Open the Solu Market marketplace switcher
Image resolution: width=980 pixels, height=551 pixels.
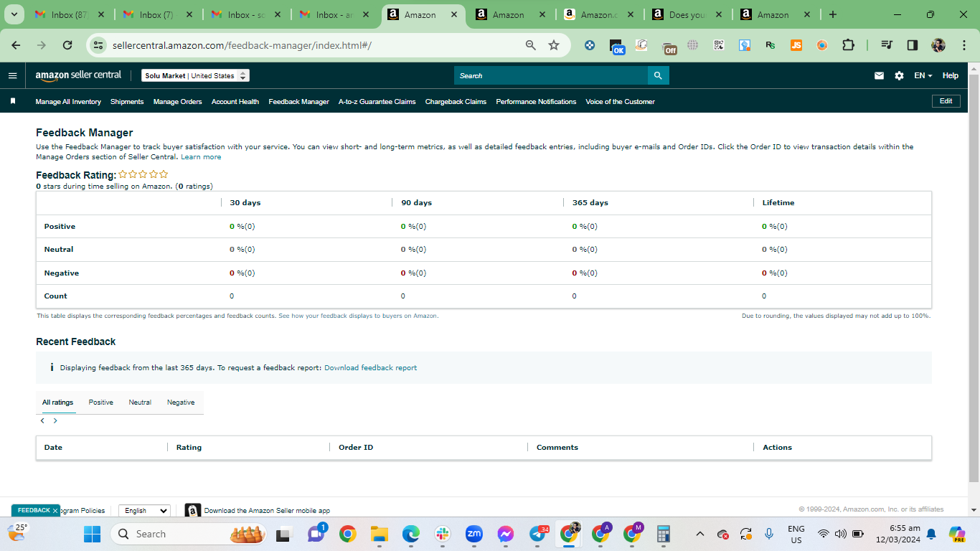click(x=195, y=75)
